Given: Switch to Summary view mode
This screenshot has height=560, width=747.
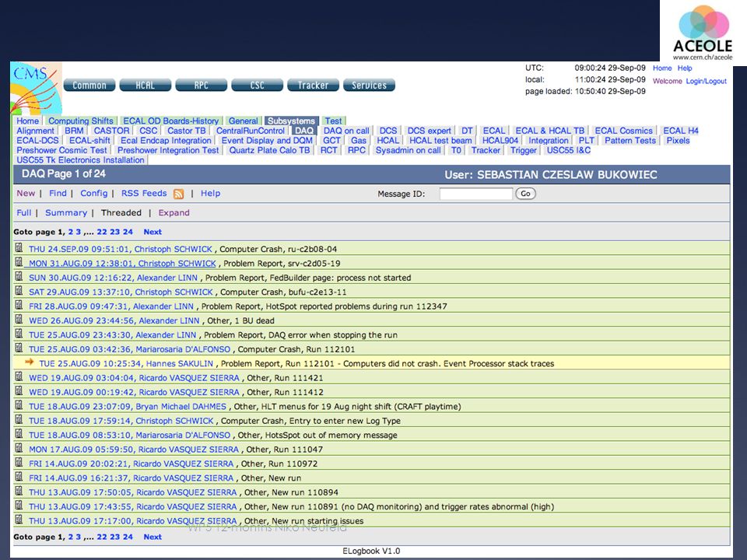Looking at the screenshot, I should point(66,213).
